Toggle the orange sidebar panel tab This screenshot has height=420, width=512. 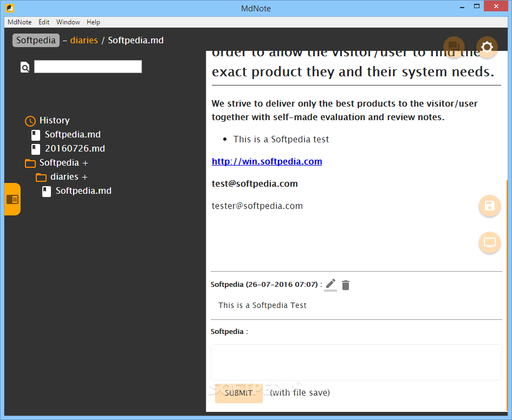12,199
